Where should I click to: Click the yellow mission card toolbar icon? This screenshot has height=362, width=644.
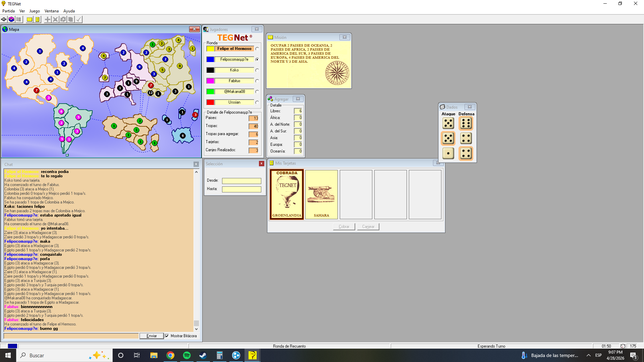point(30,19)
